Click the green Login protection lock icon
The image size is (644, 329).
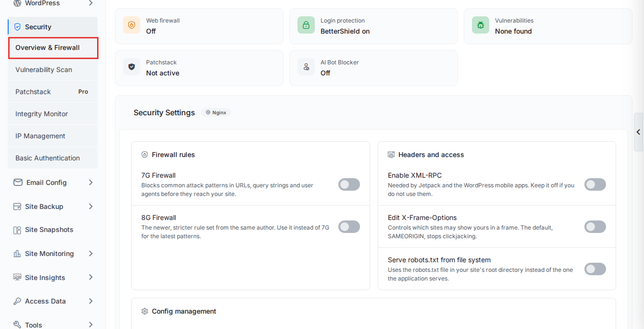(x=306, y=25)
